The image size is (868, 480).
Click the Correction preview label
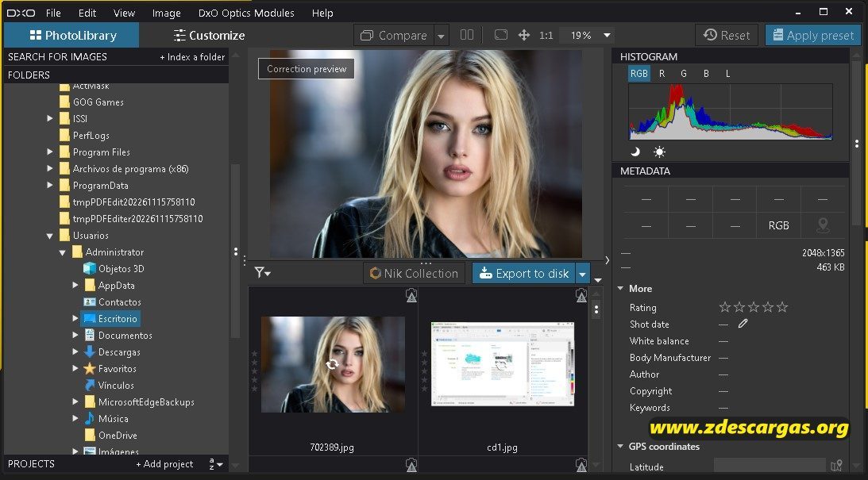[x=306, y=69]
